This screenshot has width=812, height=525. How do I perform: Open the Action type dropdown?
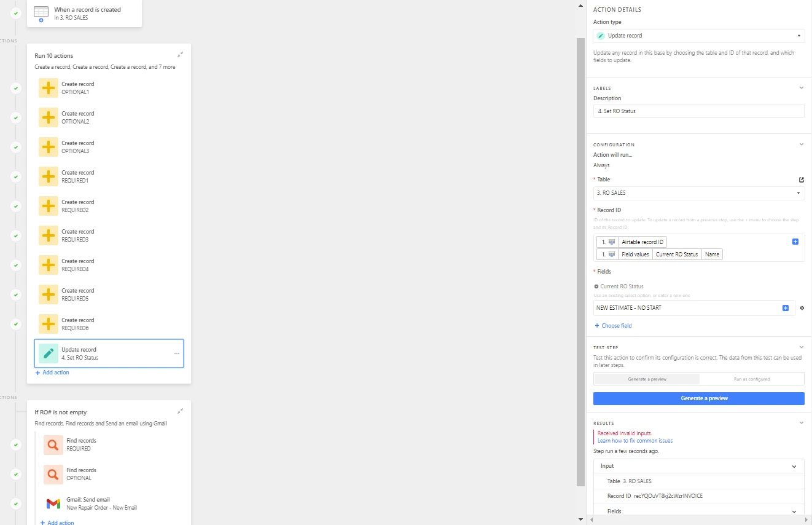click(699, 36)
